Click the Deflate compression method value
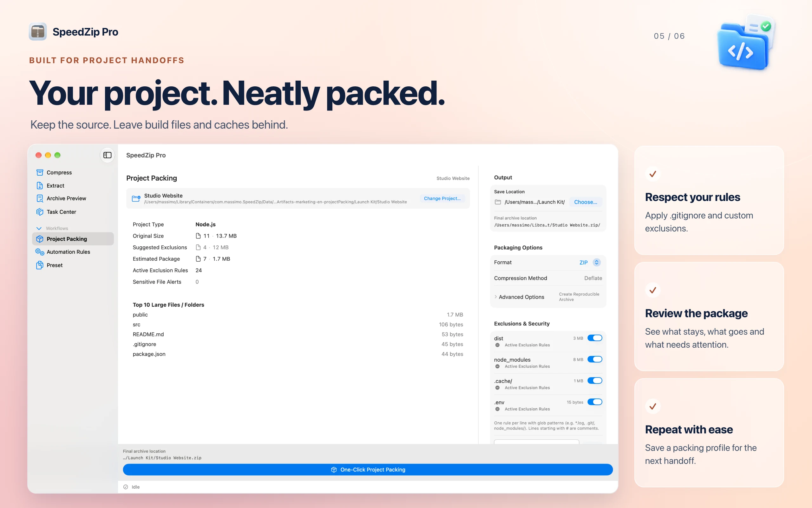The image size is (812, 508). [x=593, y=278]
